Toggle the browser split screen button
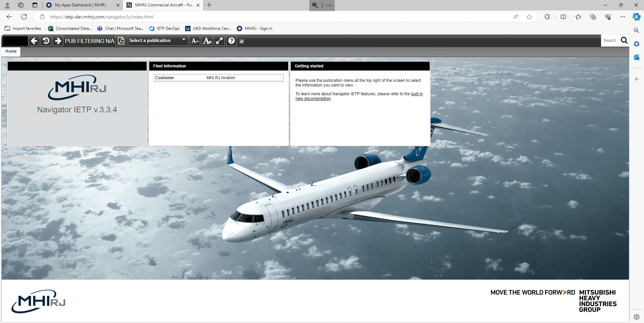Image resolution: width=644 pixels, height=323 pixels. pos(563,17)
